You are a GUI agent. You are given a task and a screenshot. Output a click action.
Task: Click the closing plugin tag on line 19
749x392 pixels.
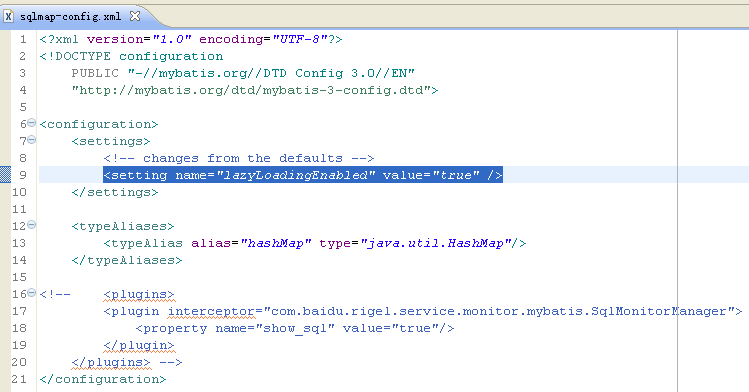(x=139, y=345)
